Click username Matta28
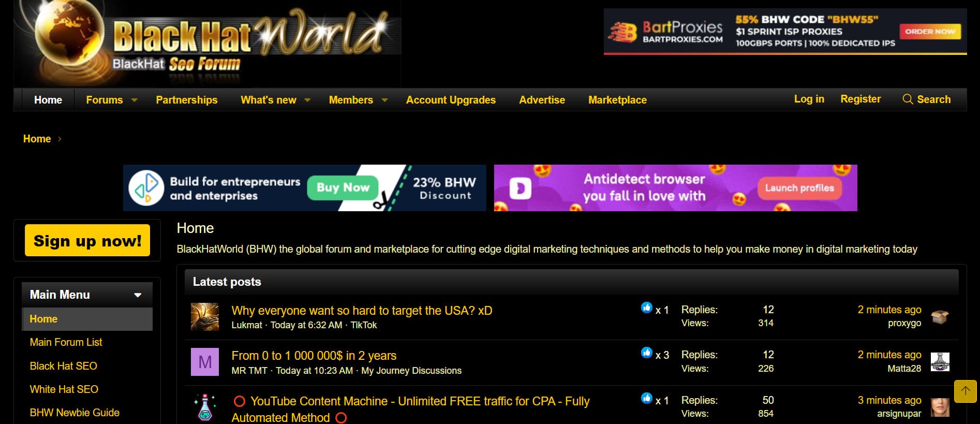980x424 pixels. (904, 369)
